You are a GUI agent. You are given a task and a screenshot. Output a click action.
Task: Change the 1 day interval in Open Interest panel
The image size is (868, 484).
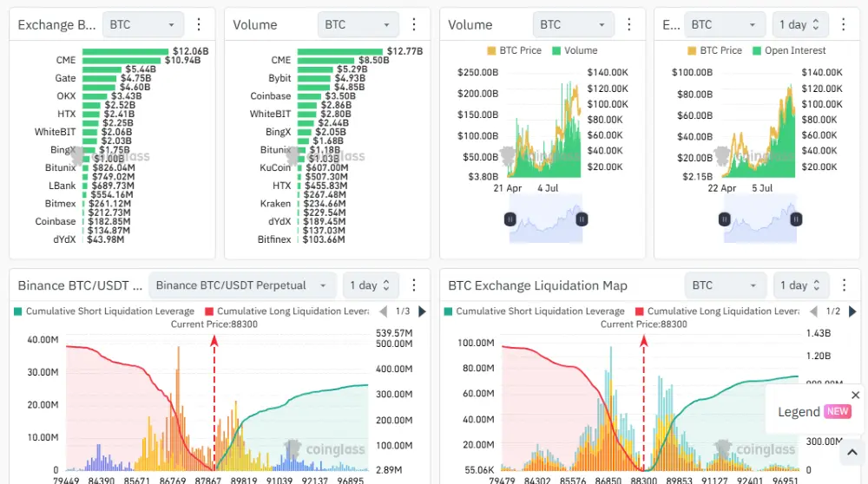(800, 25)
